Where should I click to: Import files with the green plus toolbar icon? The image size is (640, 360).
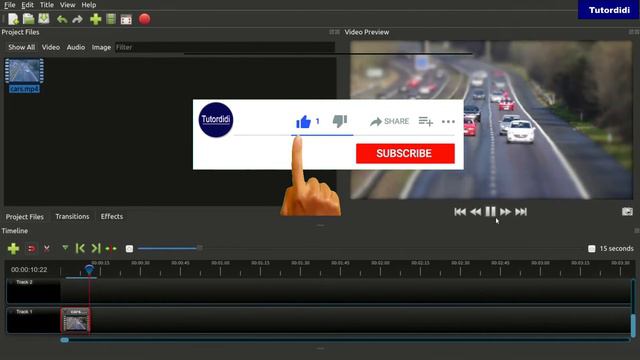coord(96,19)
